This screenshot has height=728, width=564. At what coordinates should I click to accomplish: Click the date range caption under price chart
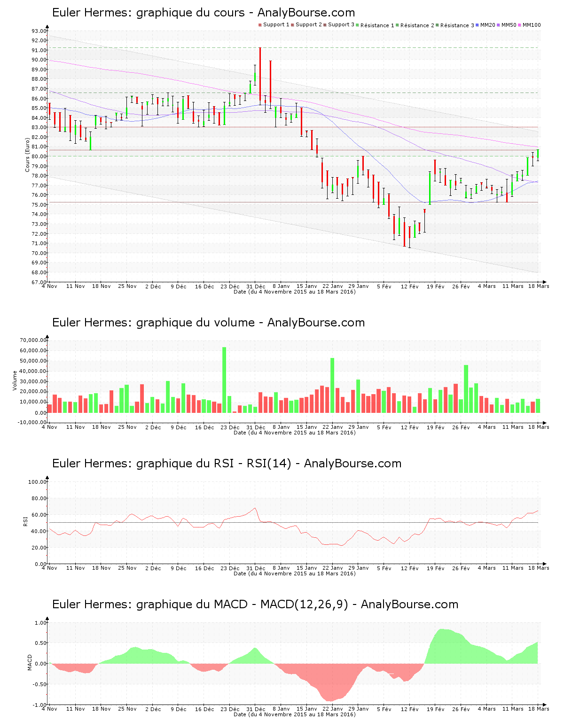click(295, 292)
